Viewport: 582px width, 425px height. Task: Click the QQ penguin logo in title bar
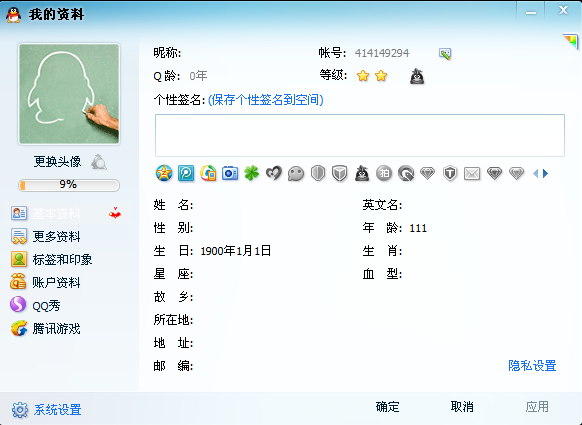(x=13, y=15)
